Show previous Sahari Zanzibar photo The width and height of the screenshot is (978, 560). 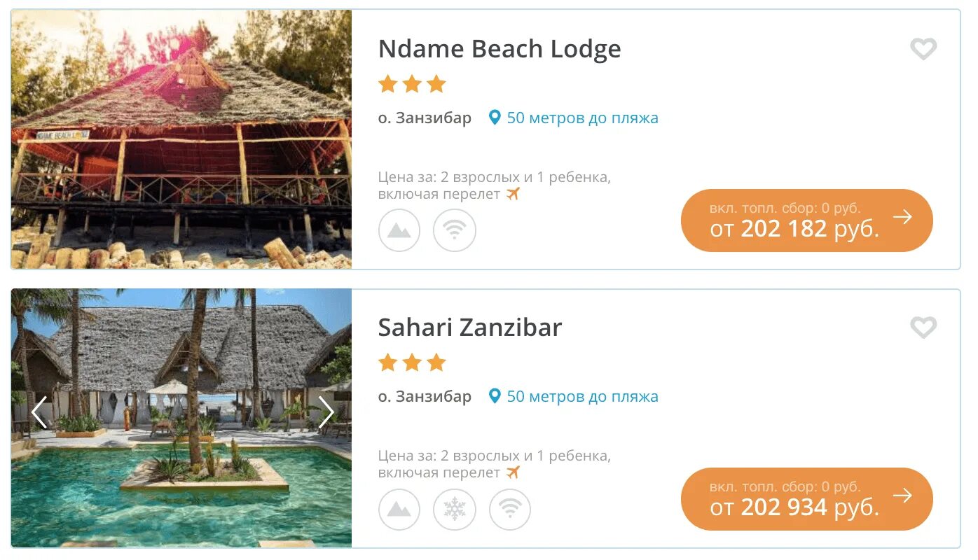39,412
